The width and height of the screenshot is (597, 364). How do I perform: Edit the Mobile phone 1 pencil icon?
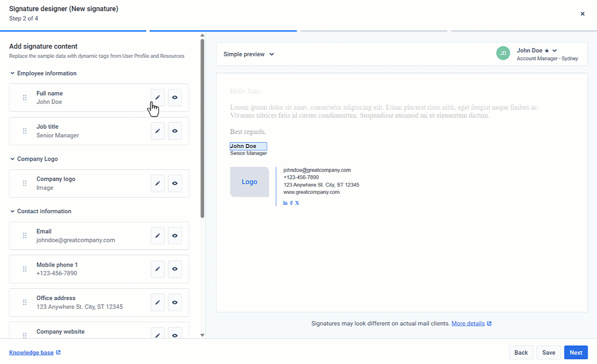[157, 269]
